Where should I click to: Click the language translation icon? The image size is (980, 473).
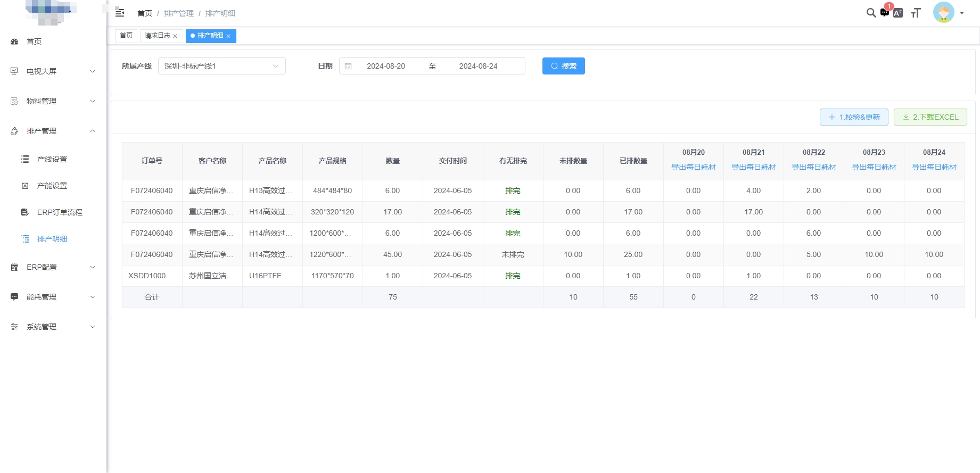point(898,13)
